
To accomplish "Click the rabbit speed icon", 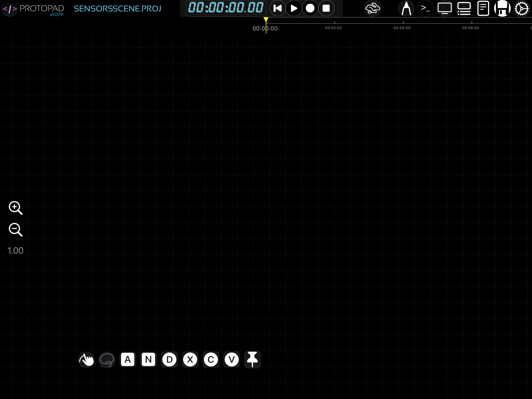I will [x=372, y=9].
